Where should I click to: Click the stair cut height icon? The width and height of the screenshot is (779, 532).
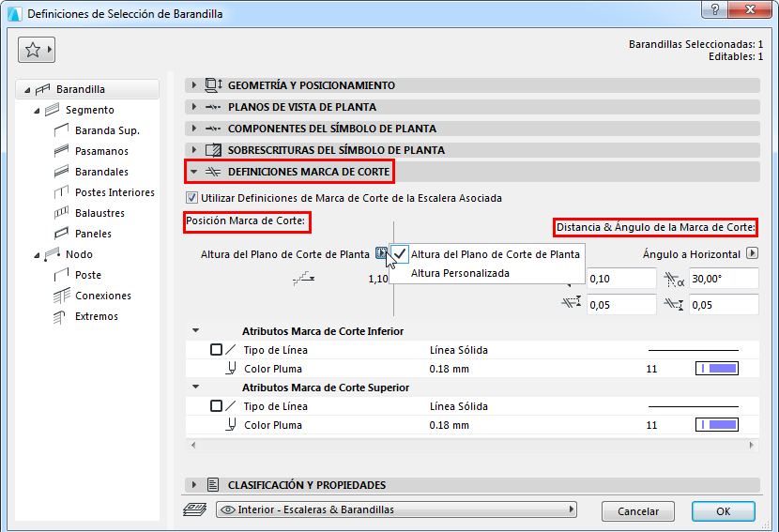pos(303,278)
